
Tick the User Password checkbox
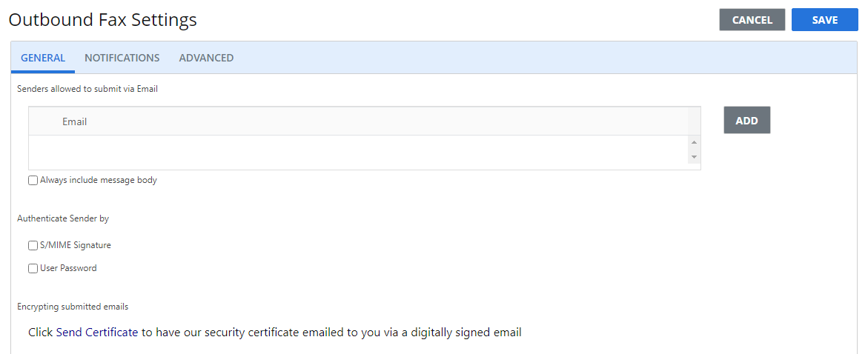[33, 268]
